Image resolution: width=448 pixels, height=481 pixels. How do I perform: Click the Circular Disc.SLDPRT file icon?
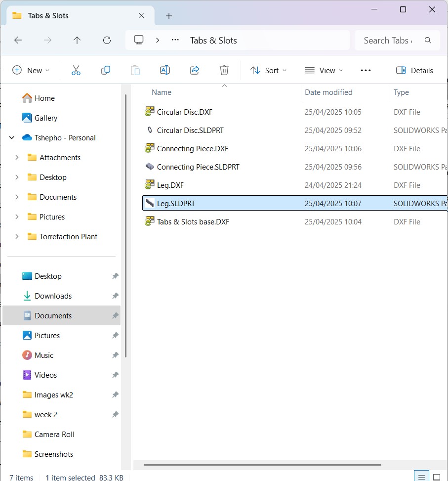pos(150,130)
